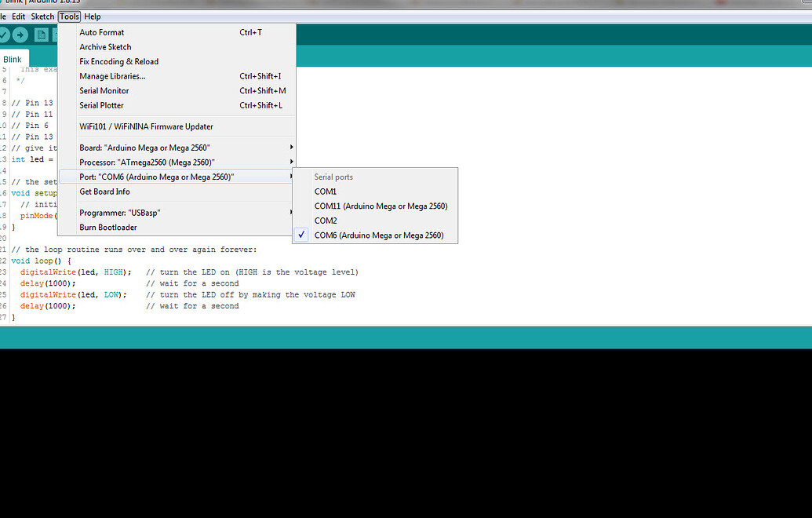Open the Edit menu
The height and width of the screenshot is (518, 812).
point(18,16)
